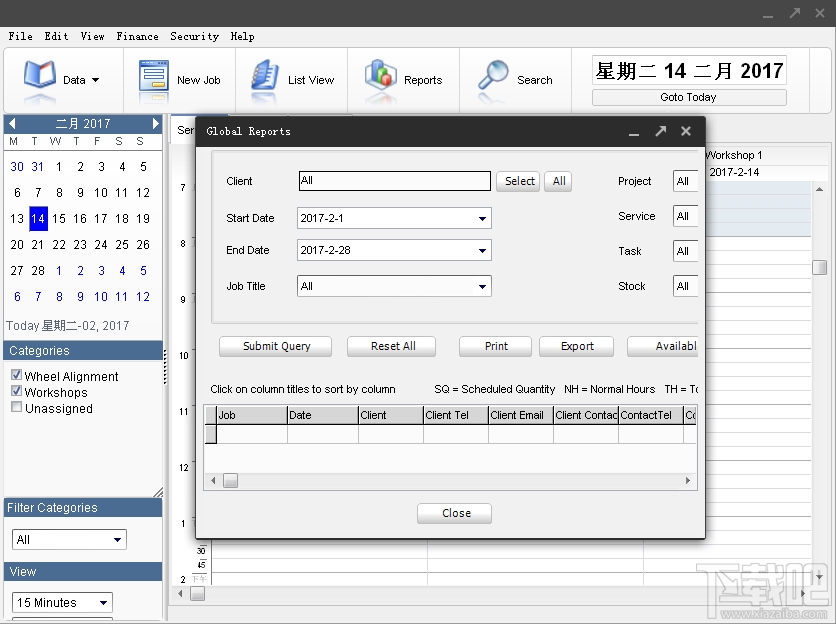The width and height of the screenshot is (836, 624).
Task: Toggle the Workshops category
Action: coord(14,392)
